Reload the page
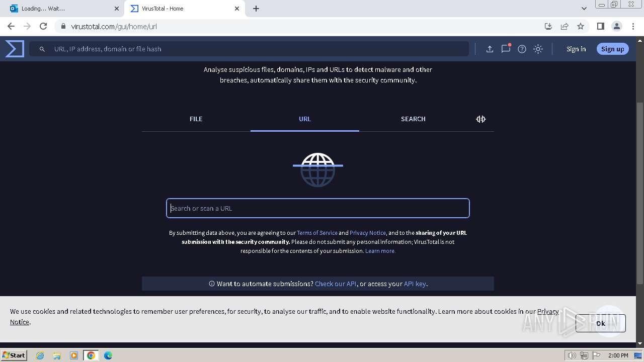This screenshot has width=644, height=362. point(43,26)
